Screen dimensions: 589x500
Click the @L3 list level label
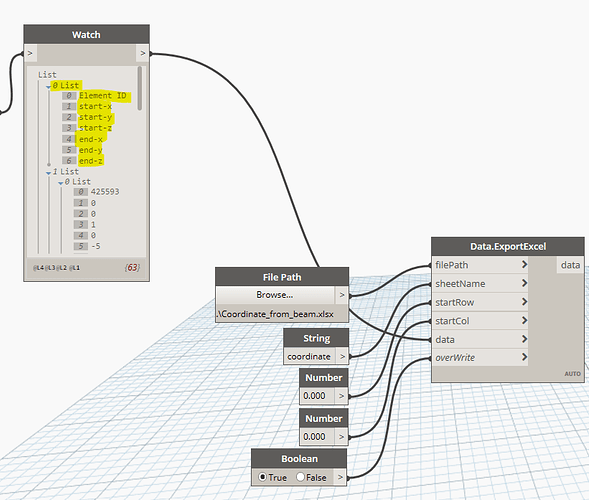pos(50,268)
